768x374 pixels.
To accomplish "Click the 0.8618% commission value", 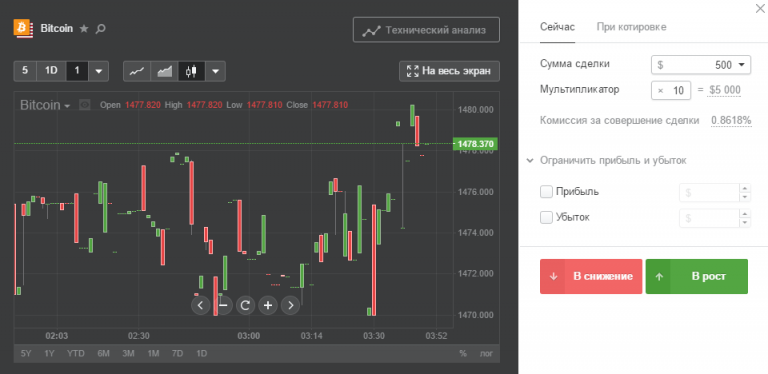I will pyautogui.click(x=731, y=120).
